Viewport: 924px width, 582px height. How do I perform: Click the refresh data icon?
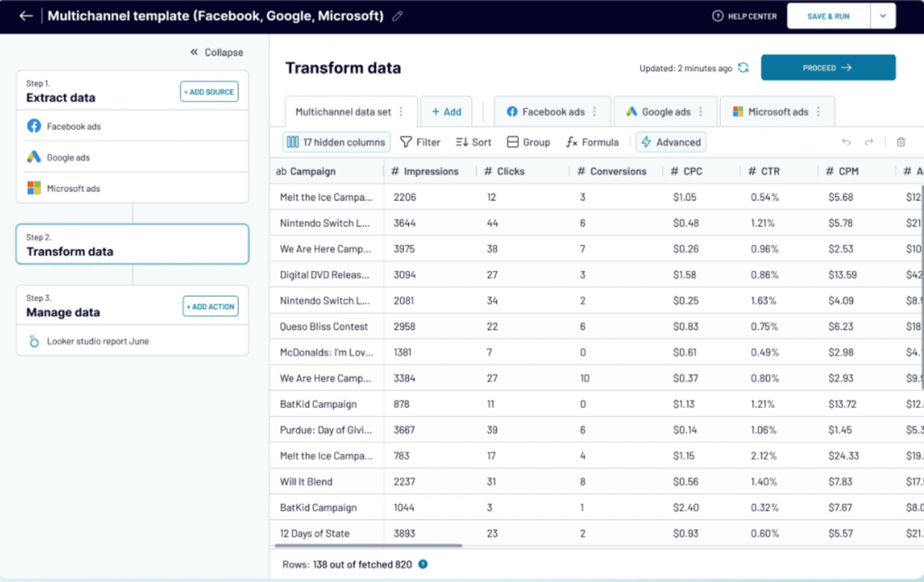(x=743, y=68)
